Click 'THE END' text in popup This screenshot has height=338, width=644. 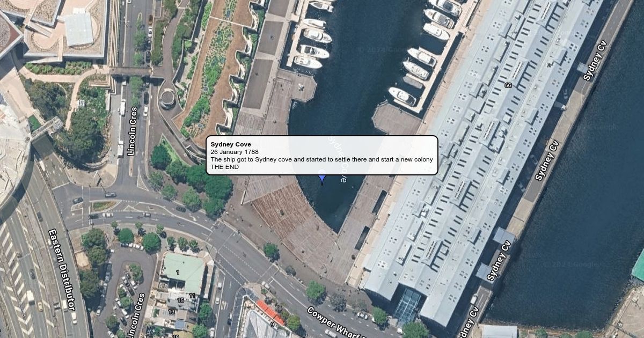(x=224, y=167)
